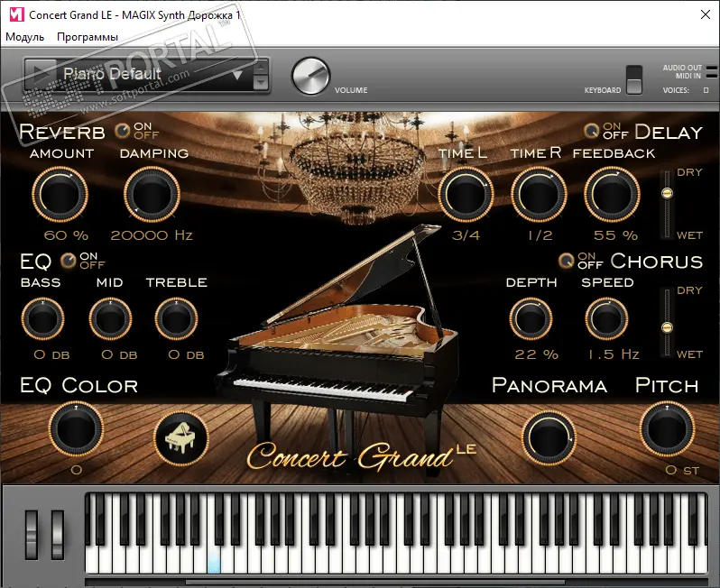Open the Программы menu
Image resolution: width=720 pixels, height=588 pixels.
point(88,37)
